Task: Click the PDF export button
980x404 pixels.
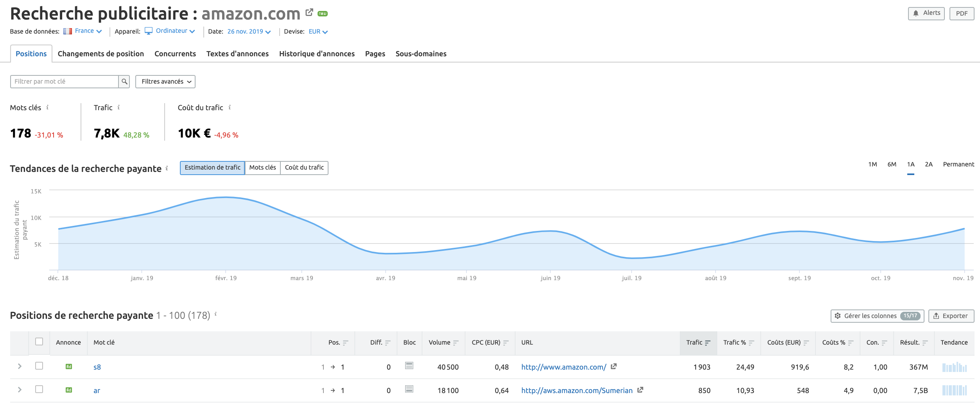Action: pyautogui.click(x=962, y=14)
